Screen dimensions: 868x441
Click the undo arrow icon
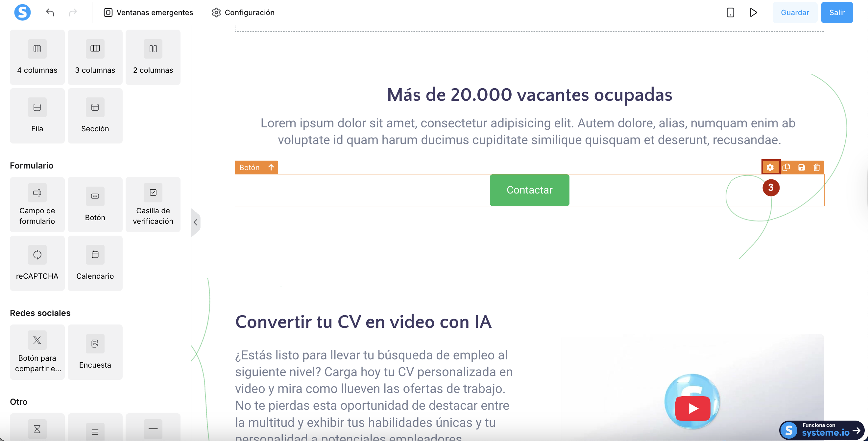pos(50,13)
